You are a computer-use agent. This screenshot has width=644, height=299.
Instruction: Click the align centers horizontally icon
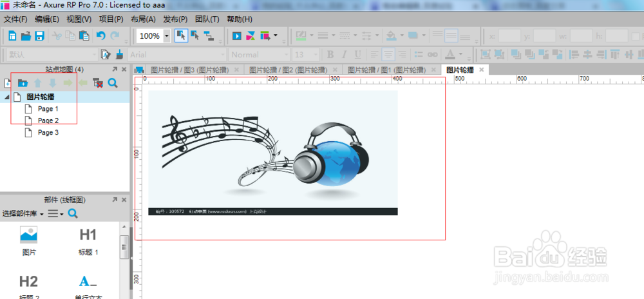[x=588, y=54]
